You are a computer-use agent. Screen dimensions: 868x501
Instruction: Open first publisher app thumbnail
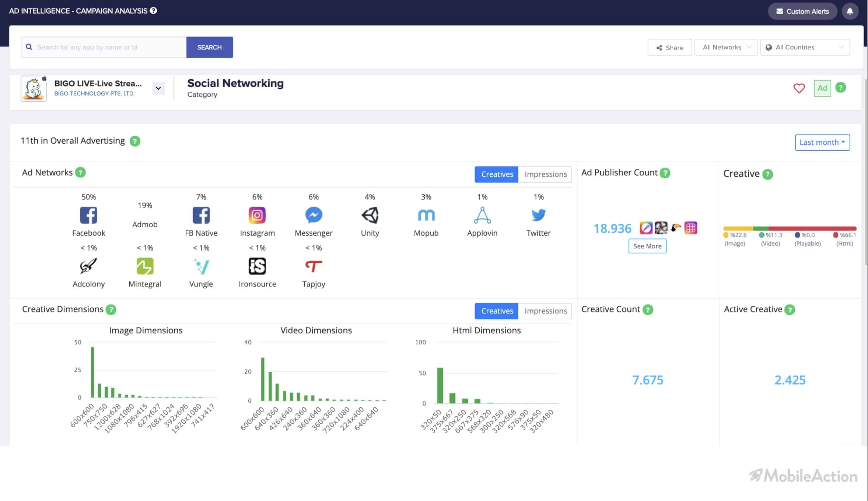coord(646,228)
